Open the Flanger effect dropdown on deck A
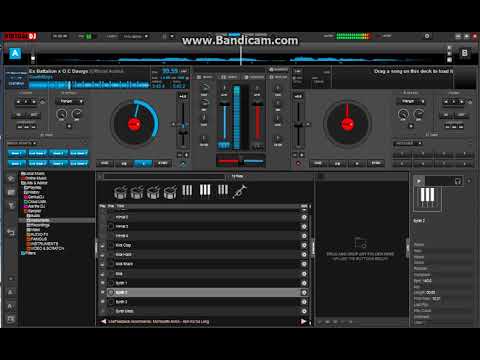This screenshot has height=360, width=480. click(71, 101)
